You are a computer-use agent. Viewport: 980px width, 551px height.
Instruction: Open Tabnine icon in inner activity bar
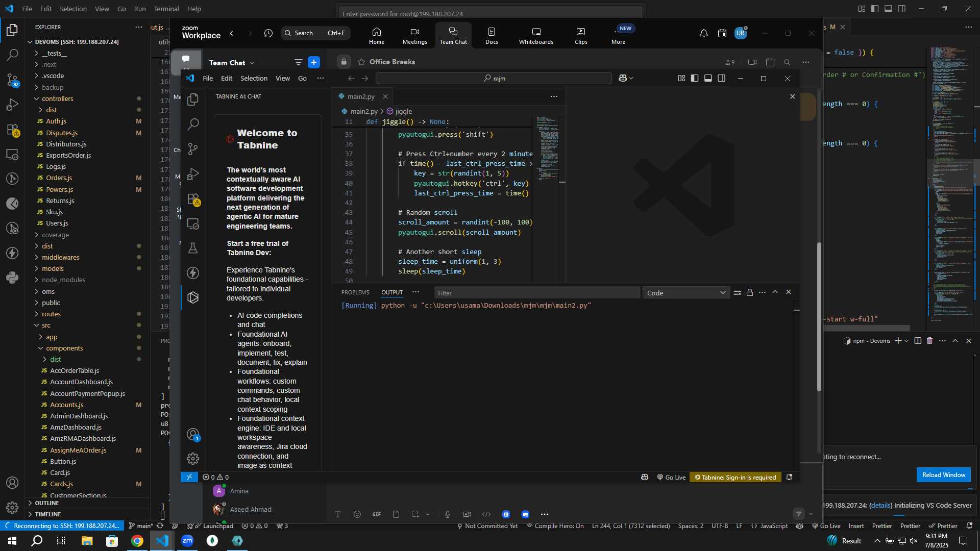click(x=193, y=297)
